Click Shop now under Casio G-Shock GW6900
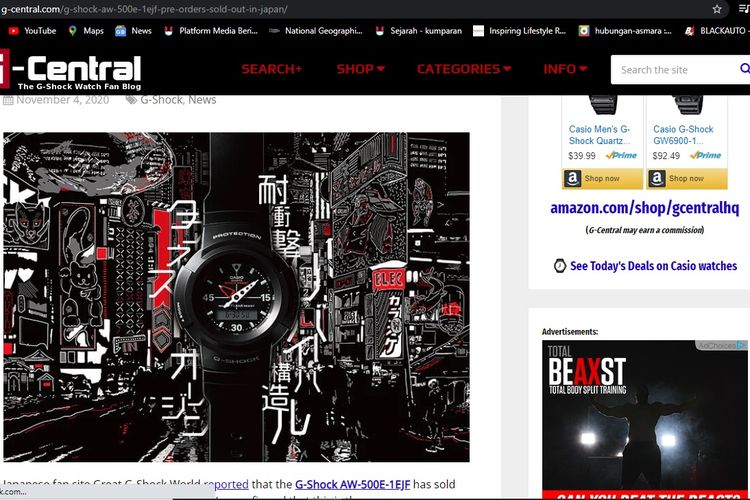The width and height of the screenshot is (750, 500). tap(686, 179)
